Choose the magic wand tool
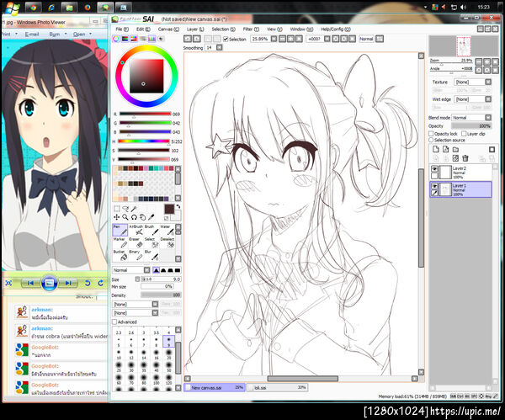Image resolution: width=505 pixels, height=420 pixels. [x=134, y=209]
